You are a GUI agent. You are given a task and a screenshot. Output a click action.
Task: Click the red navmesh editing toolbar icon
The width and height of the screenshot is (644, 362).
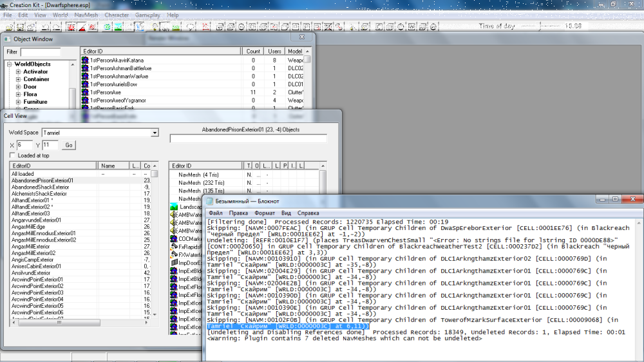205,27
